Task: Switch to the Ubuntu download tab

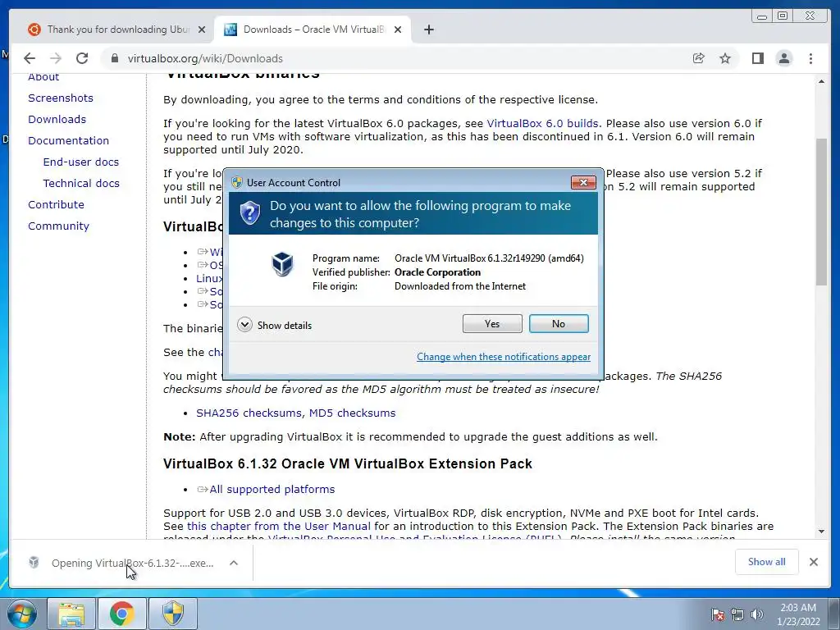Action: coord(116,30)
